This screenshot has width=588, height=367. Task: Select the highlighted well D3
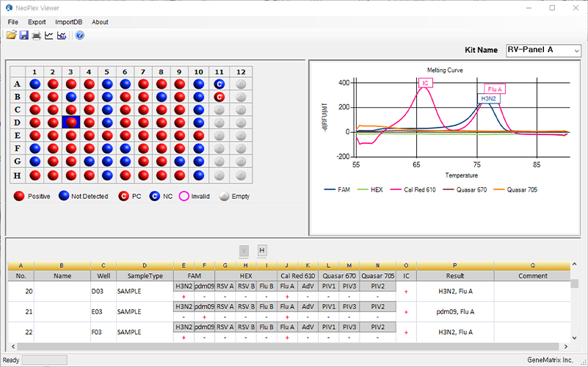(x=70, y=122)
